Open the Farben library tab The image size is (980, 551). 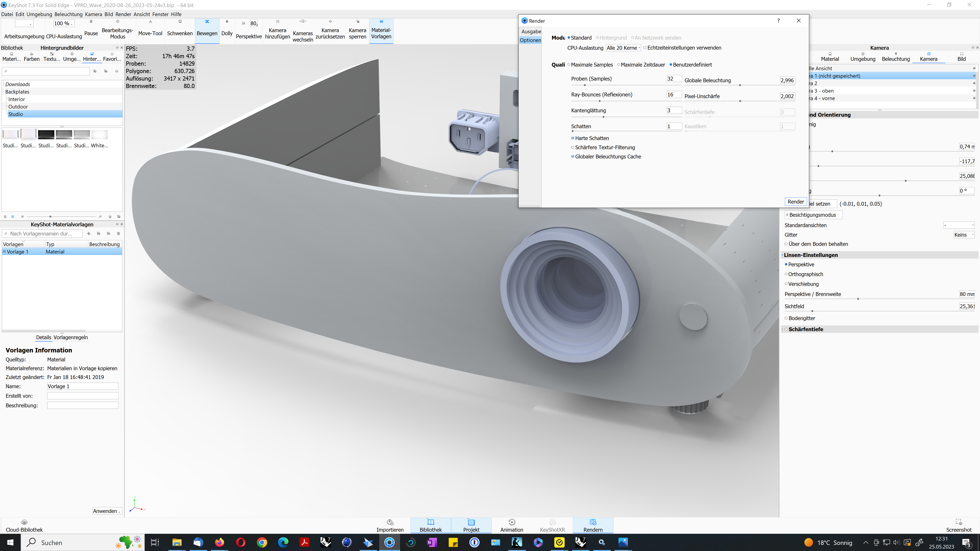tap(32, 57)
